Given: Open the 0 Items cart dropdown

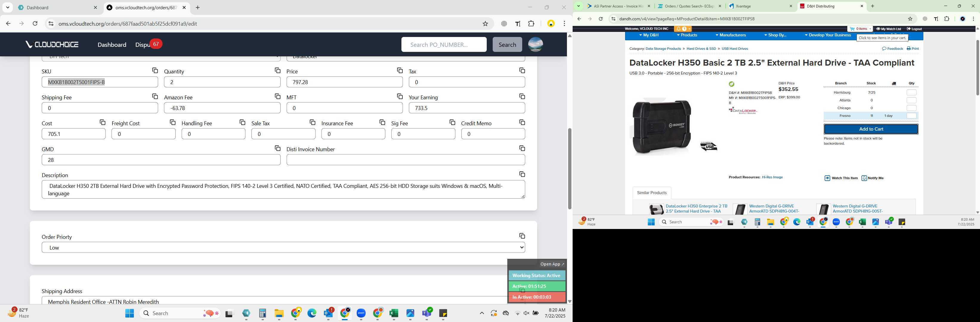Looking at the screenshot, I should tap(860, 29).
